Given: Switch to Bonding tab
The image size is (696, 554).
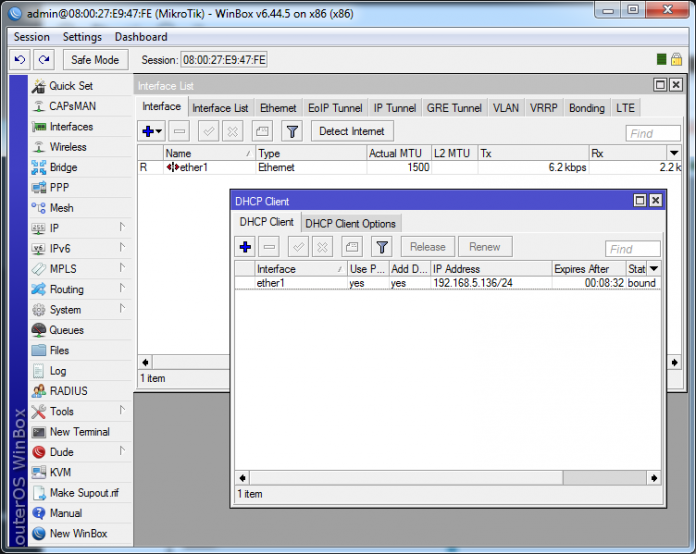Looking at the screenshot, I should coord(587,108).
